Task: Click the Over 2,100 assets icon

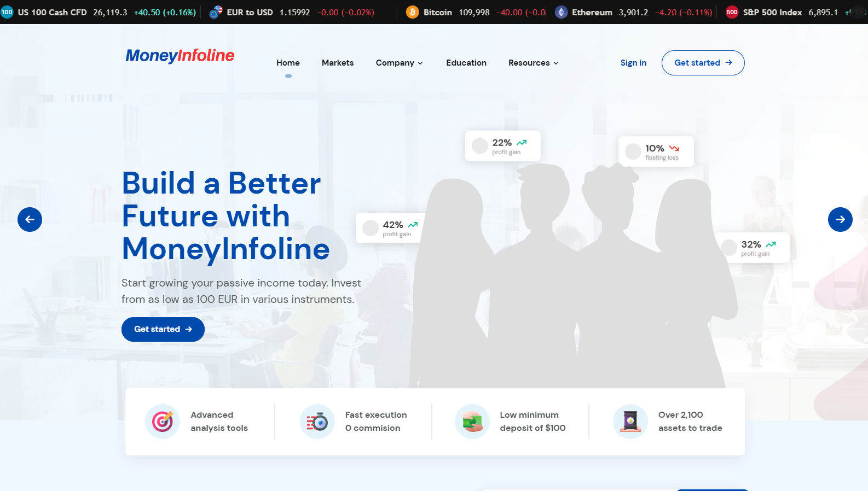Action: pyautogui.click(x=630, y=422)
